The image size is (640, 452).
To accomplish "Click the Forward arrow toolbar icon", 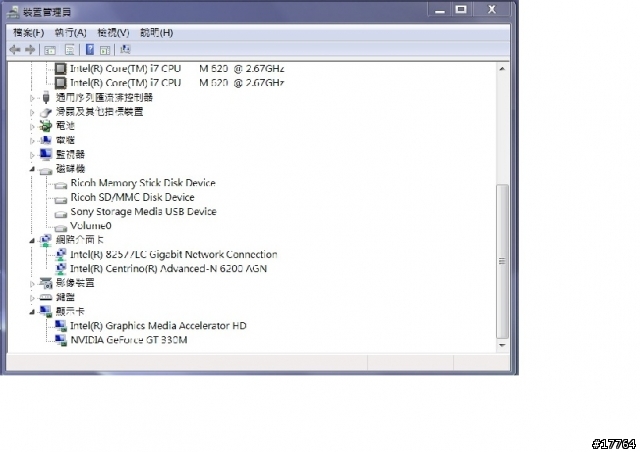I will point(30,50).
